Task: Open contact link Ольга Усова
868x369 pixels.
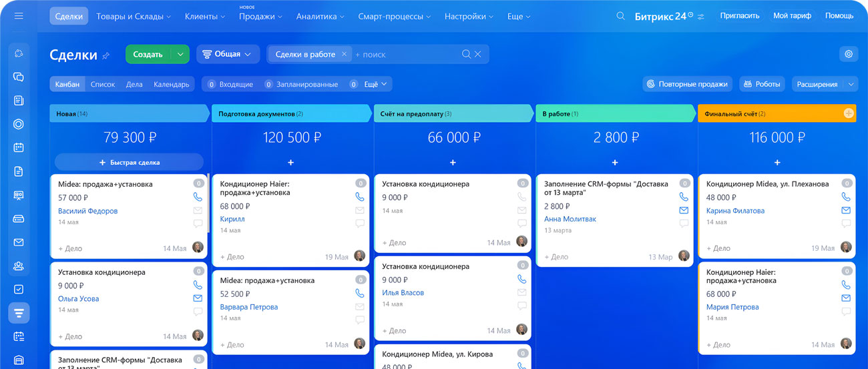Action: tap(78, 298)
